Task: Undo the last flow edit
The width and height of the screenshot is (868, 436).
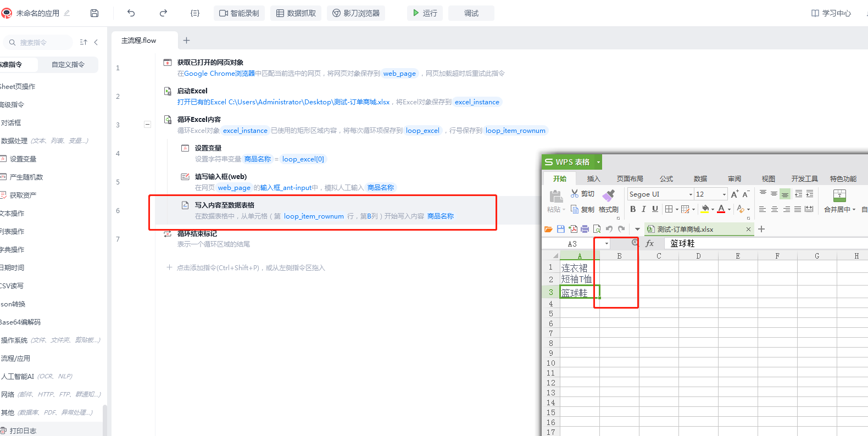Action: point(131,13)
